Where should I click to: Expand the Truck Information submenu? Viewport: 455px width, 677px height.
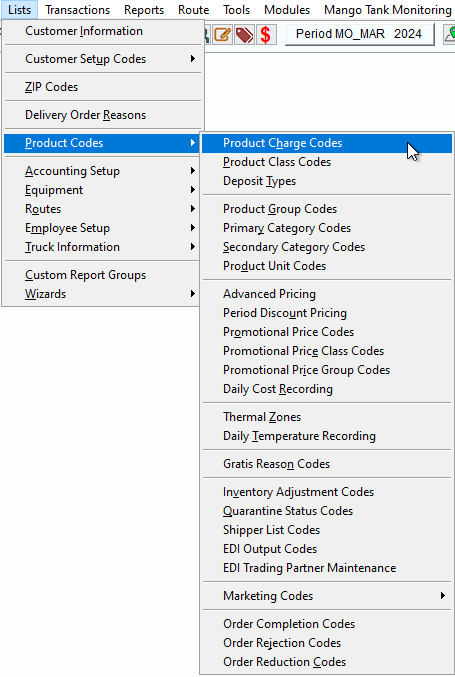[103, 247]
